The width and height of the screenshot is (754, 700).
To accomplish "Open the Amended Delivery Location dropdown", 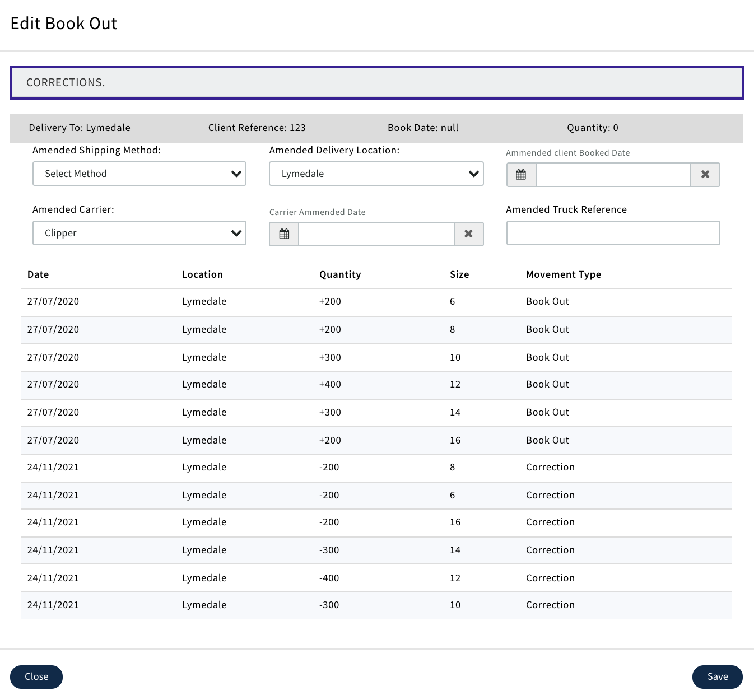I will click(376, 174).
